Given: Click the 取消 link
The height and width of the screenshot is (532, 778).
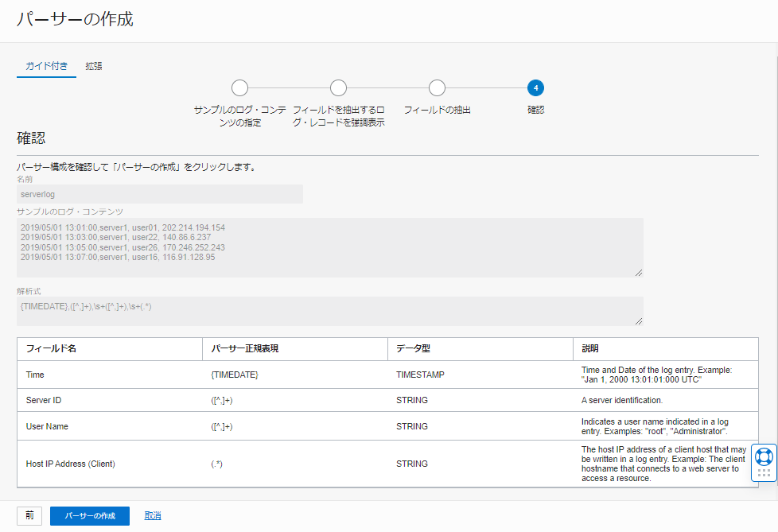Looking at the screenshot, I should point(153,515).
